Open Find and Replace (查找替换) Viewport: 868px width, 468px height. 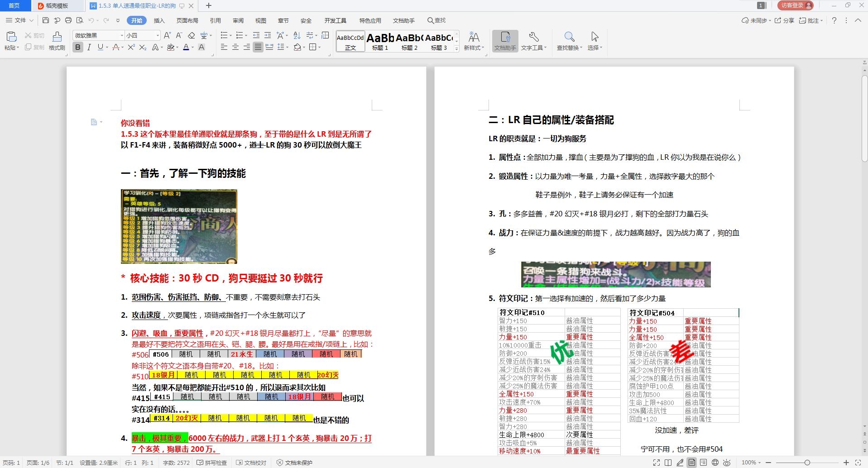click(x=570, y=41)
